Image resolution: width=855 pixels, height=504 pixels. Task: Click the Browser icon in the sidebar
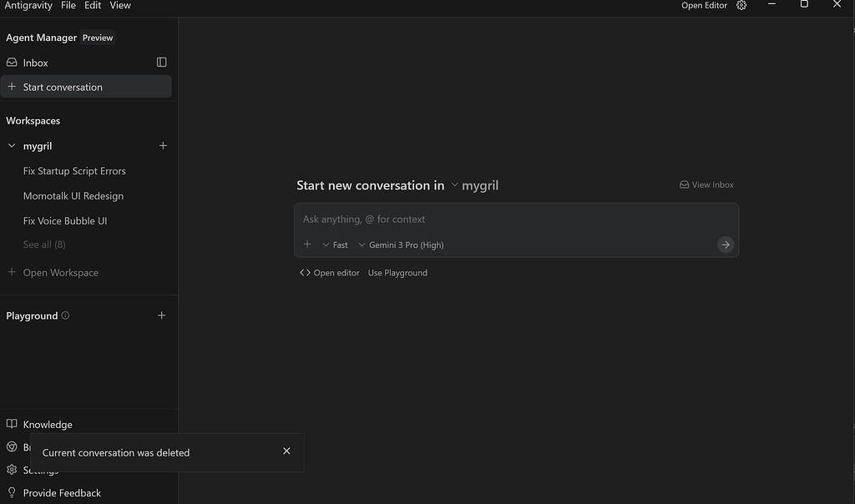[x=12, y=447]
